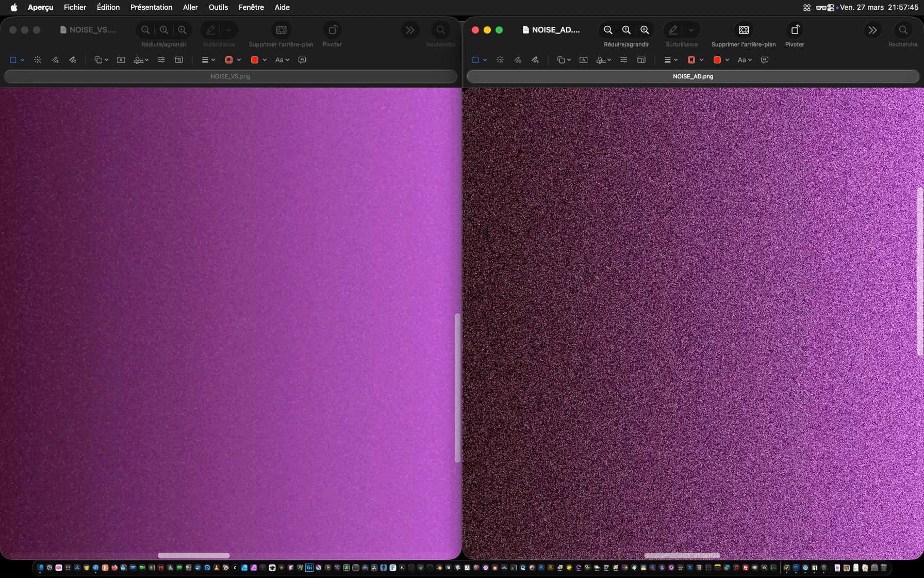Click horizontal scrollbar in NOISE_VS image view
Viewport: 924px width, 578px height.
tap(193, 555)
